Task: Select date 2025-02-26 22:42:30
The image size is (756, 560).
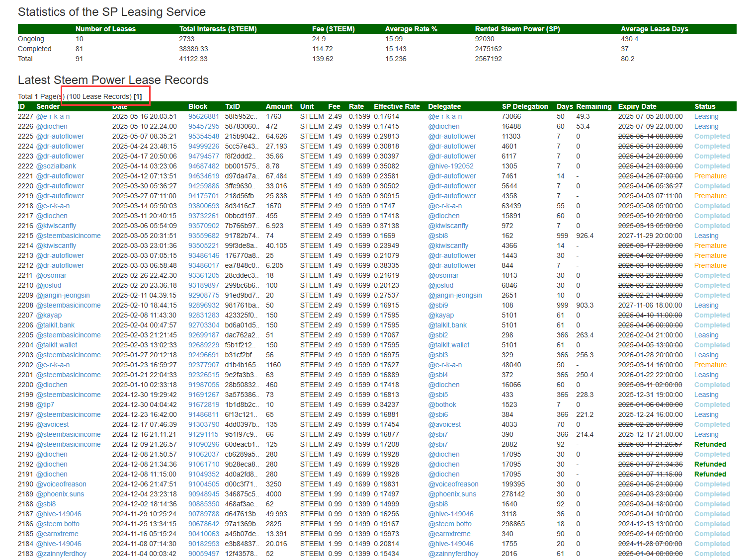Action: [145, 275]
